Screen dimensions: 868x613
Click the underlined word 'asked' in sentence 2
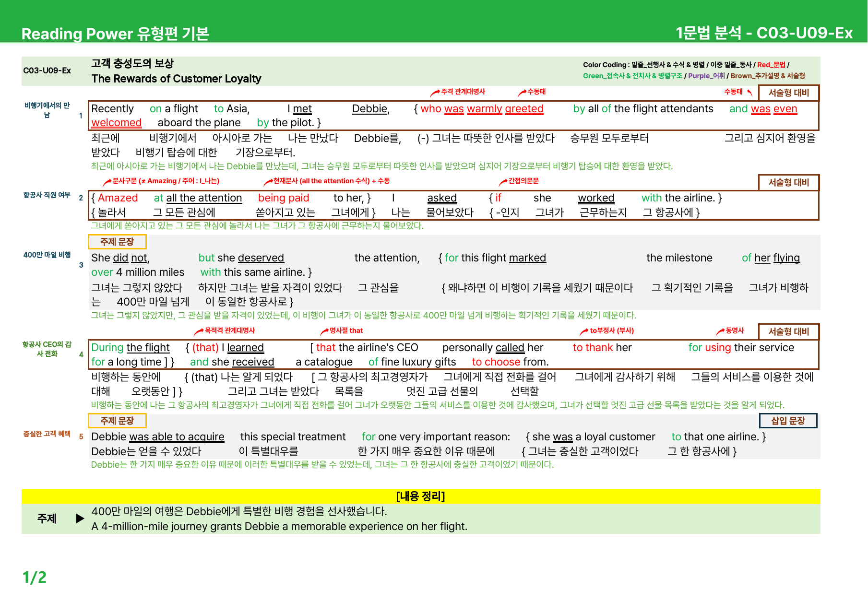click(442, 198)
